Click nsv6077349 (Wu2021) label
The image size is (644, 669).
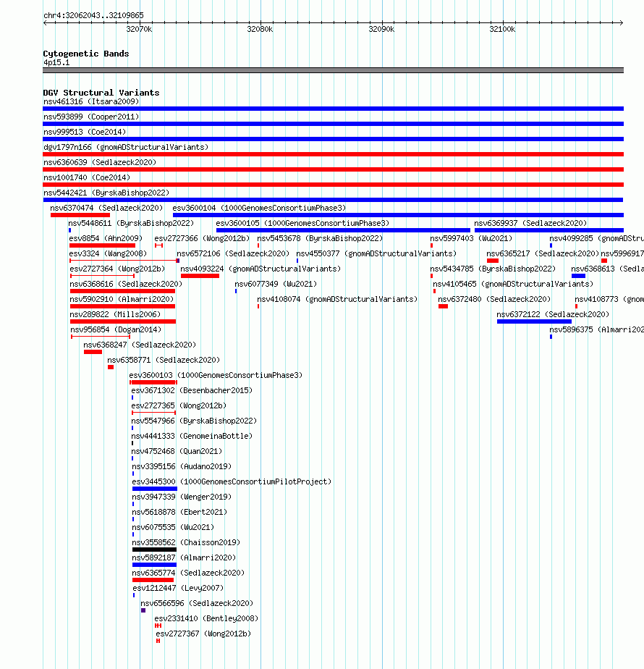[x=276, y=284]
